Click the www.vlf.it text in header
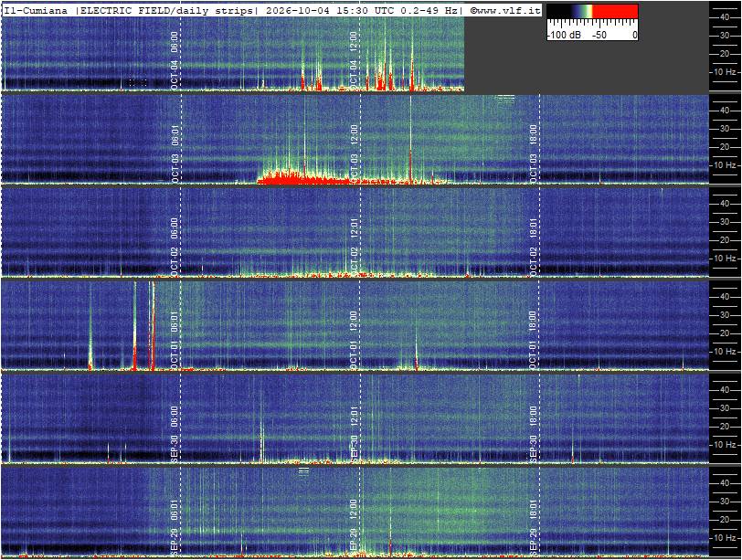The image size is (742, 560). [509, 10]
